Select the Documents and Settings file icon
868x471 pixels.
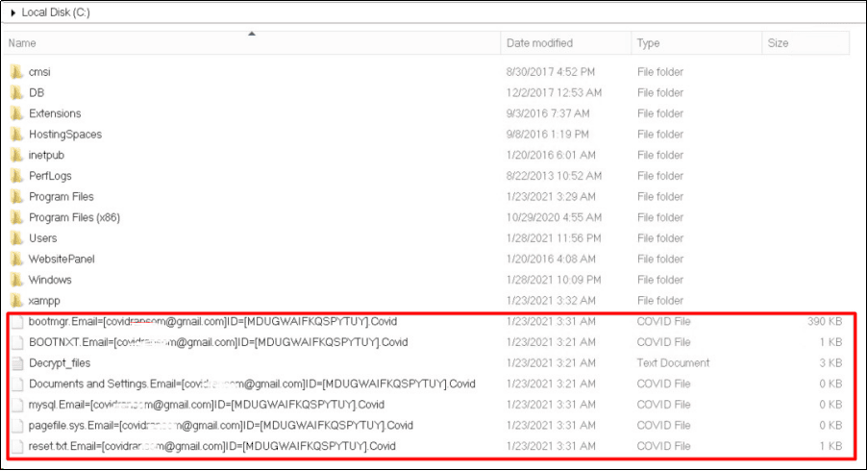[17, 384]
